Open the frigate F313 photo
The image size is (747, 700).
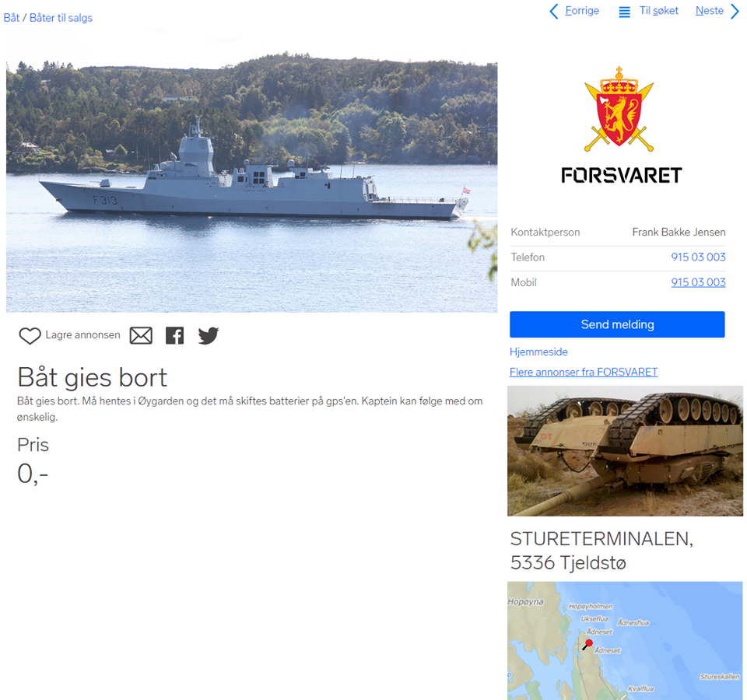tap(251, 186)
